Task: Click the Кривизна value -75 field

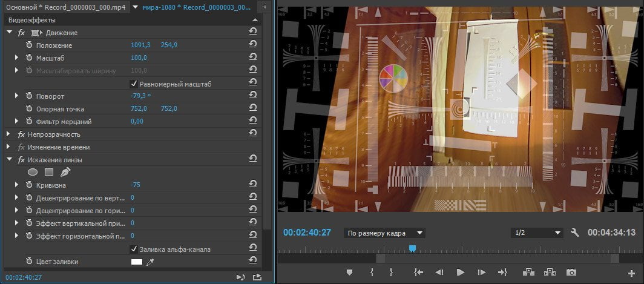Action: point(136,185)
